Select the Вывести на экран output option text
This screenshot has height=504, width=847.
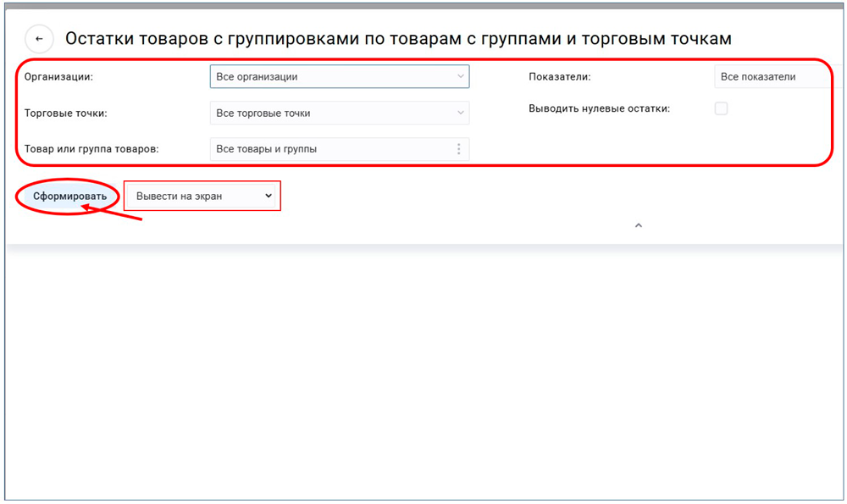[x=179, y=196]
